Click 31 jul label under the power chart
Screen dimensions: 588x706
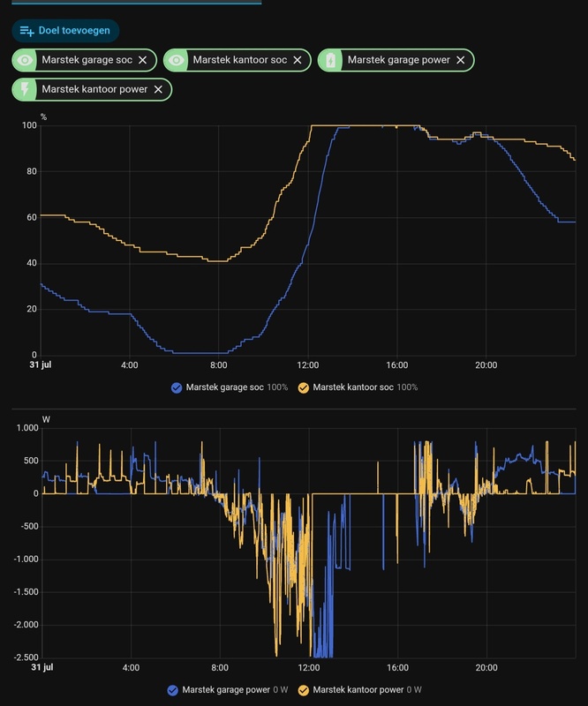tap(41, 667)
